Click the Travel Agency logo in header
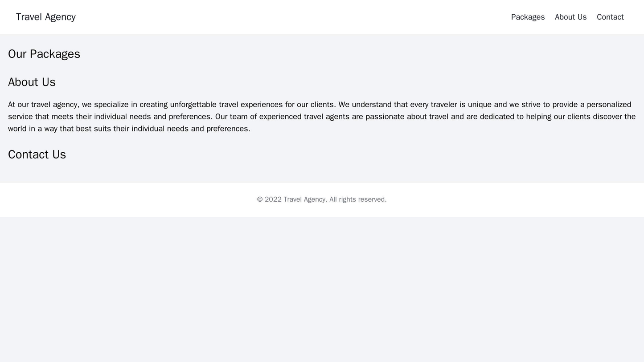Viewport: 644px width, 362px height. pos(45,17)
